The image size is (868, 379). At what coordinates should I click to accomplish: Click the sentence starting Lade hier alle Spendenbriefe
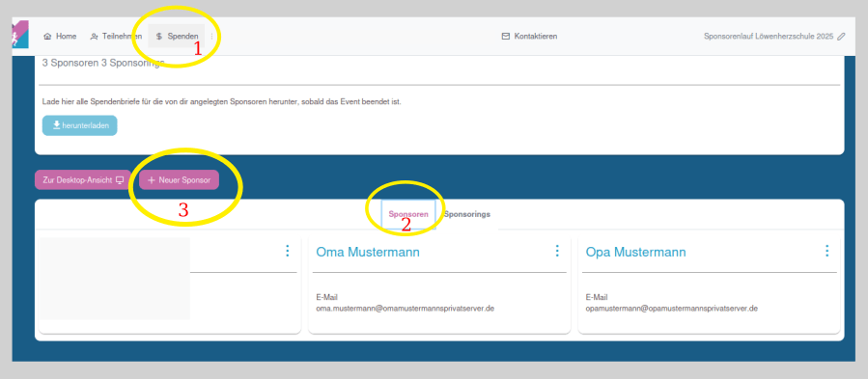pyautogui.click(x=221, y=102)
